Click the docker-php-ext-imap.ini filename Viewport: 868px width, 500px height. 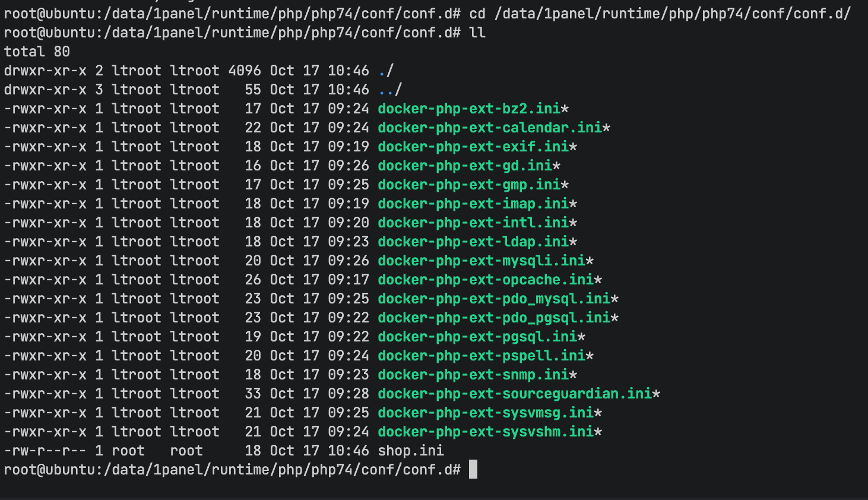tap(473, 204)
